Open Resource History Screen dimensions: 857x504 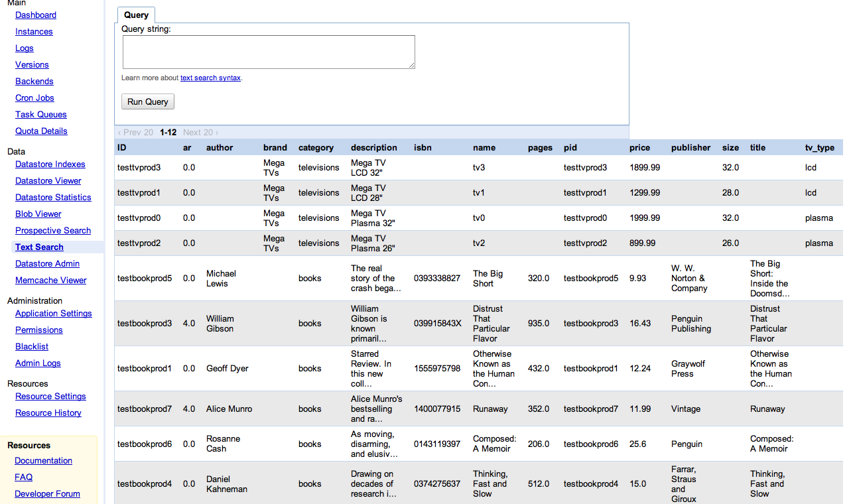(48, 412)
